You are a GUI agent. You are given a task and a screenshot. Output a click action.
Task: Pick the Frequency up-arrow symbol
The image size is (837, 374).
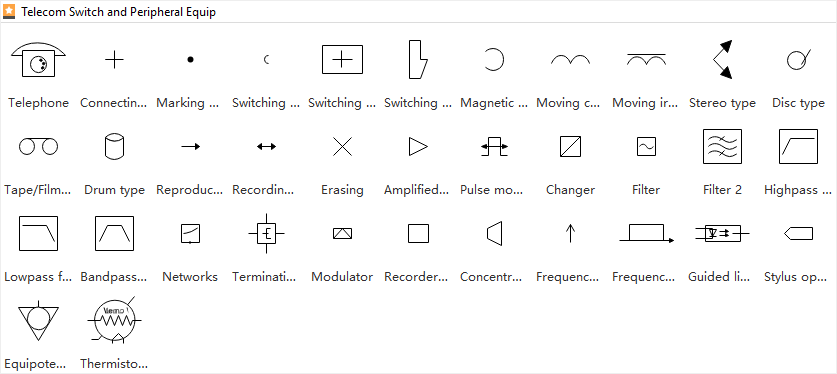570,233
